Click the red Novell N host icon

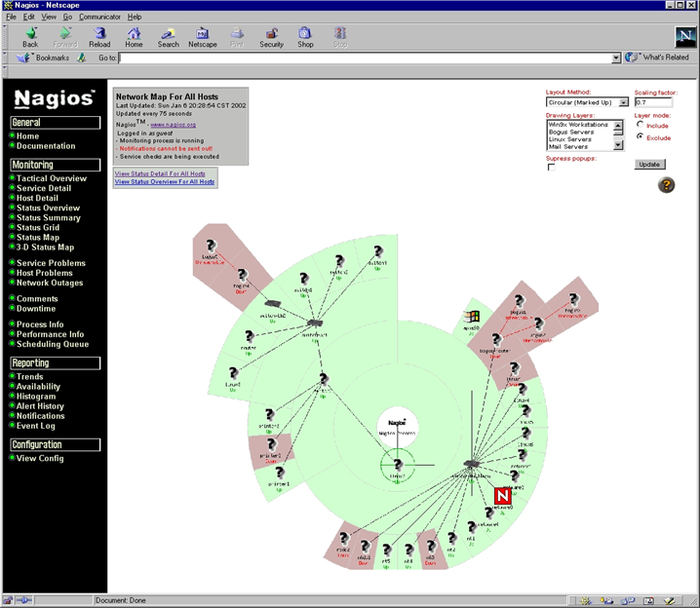click(503, 496)
